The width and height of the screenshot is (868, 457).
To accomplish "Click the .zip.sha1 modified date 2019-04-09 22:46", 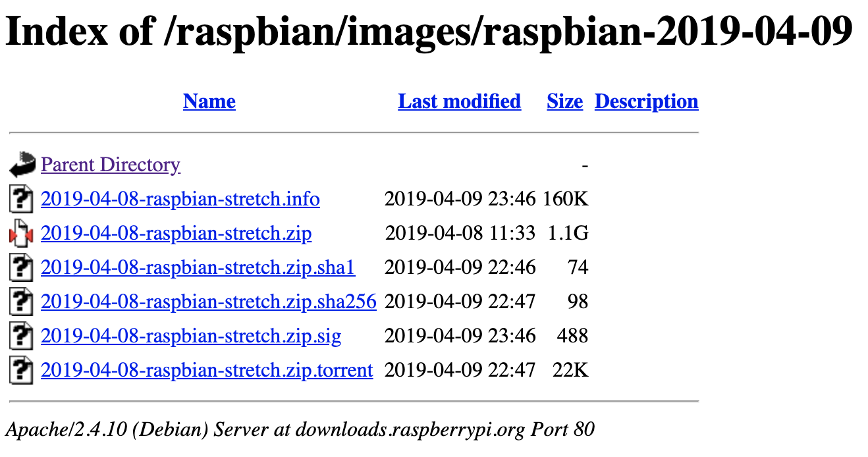I will pos(460,267).
